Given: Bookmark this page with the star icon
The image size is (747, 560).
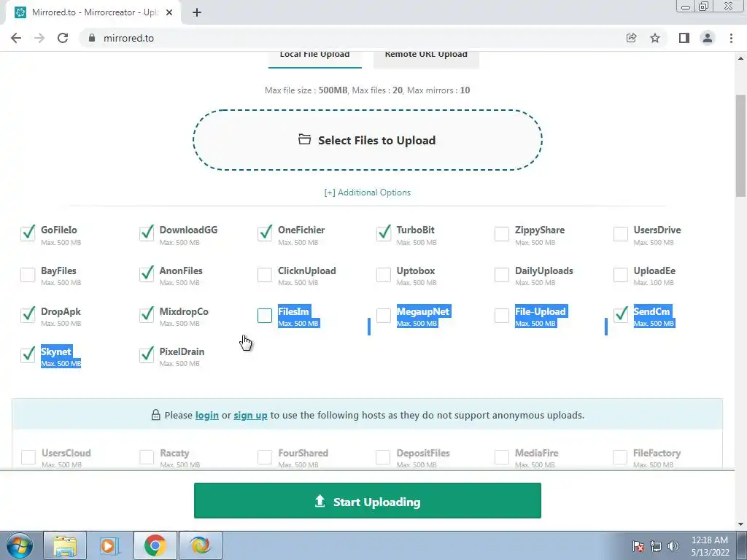Looking at the screenshot, I should tap(655, 38).
